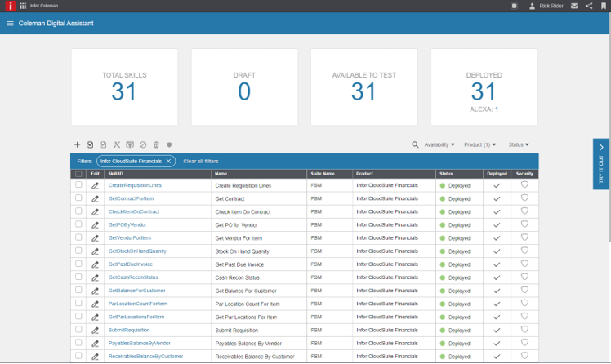Click the export skill icon

pos(103,144)
